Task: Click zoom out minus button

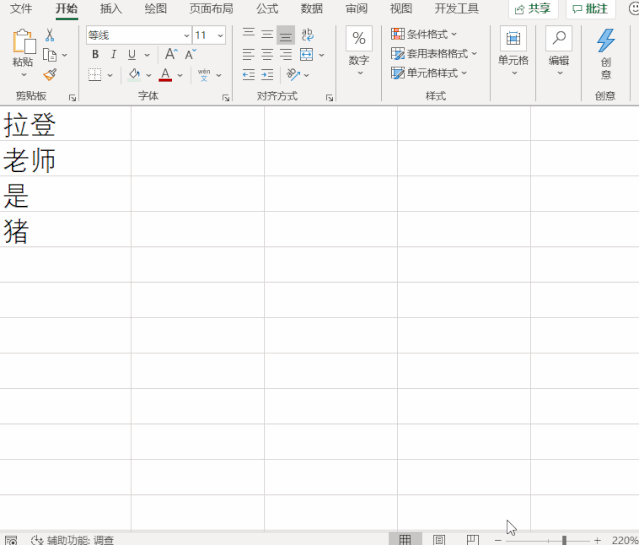Action: click(x=498, y=541)
